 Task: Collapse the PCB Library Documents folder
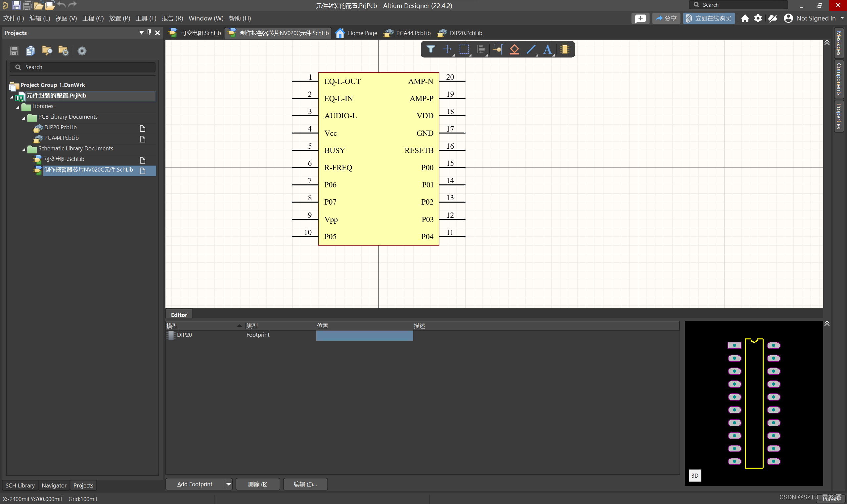pos(24,118)
